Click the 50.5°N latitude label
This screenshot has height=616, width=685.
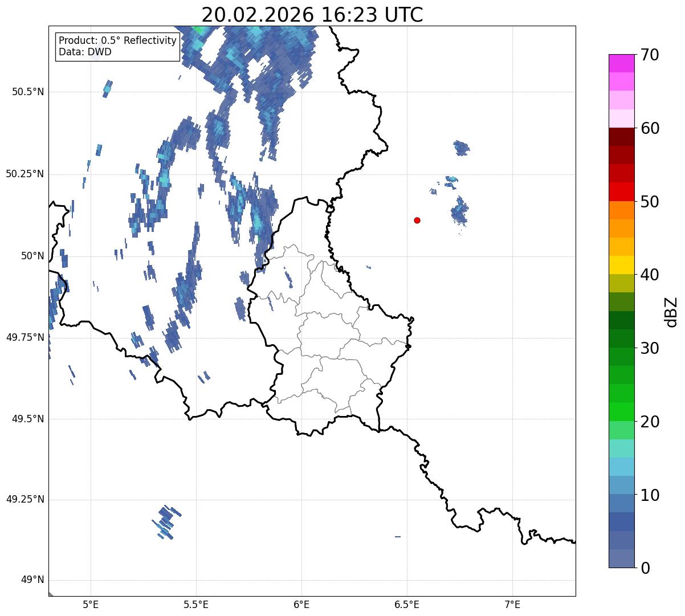pyautogui.click(x=28, y=92)
